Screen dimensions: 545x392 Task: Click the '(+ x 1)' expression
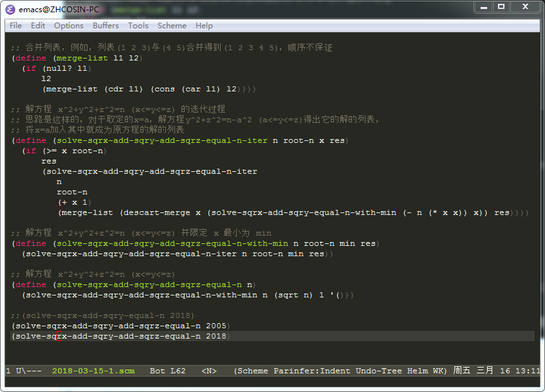(x=75, y=202)
